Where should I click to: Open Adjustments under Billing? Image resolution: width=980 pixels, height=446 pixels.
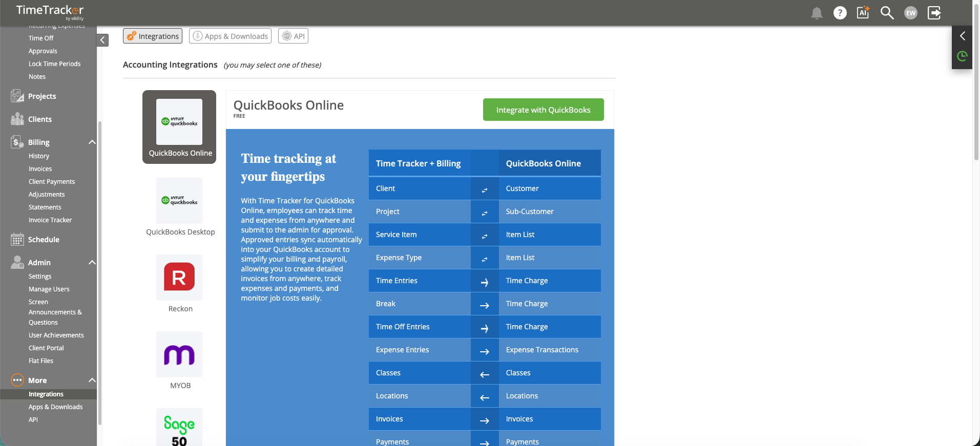pos(47,195)
